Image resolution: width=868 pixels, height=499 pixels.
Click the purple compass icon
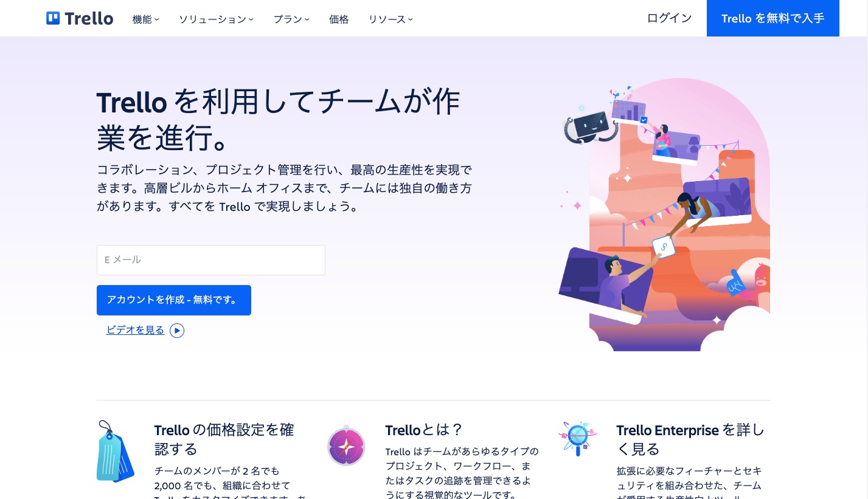[346, 446]
